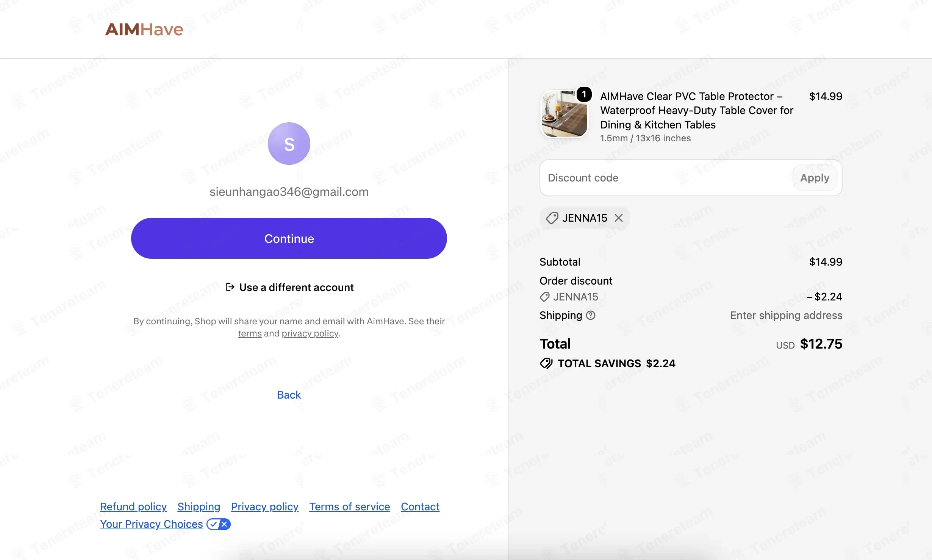The width and height of the screenshot is (932, 560).
Task: Click the variant text 1.5mm / 13x16 inches
Action: coord(645,138)
